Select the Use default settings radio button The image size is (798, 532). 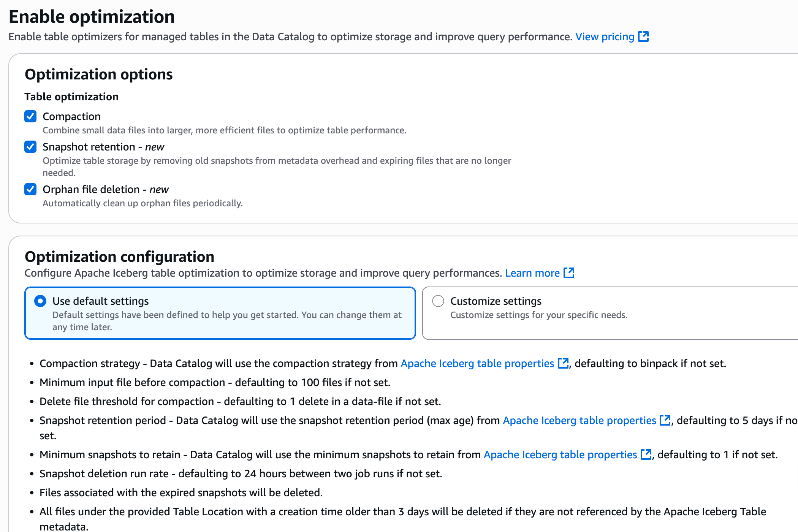pyautogui.click(x=40, y=301)
